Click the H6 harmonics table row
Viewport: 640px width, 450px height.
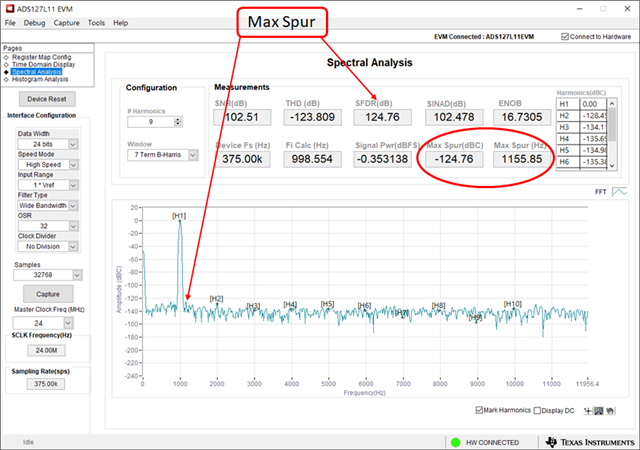(x=582, y=162)
